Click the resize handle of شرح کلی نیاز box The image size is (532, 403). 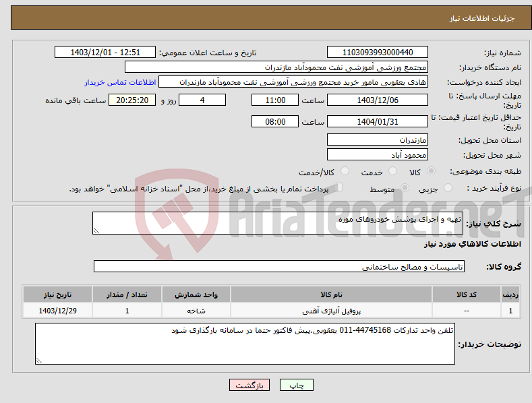pyautogui.click(x=96, y=231)
